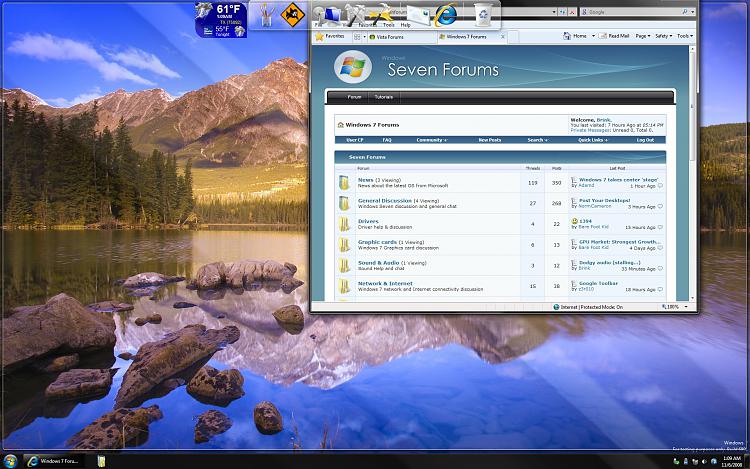750x469 pixels.
Task: Click the empty new tab button
Action: point(513,37)
